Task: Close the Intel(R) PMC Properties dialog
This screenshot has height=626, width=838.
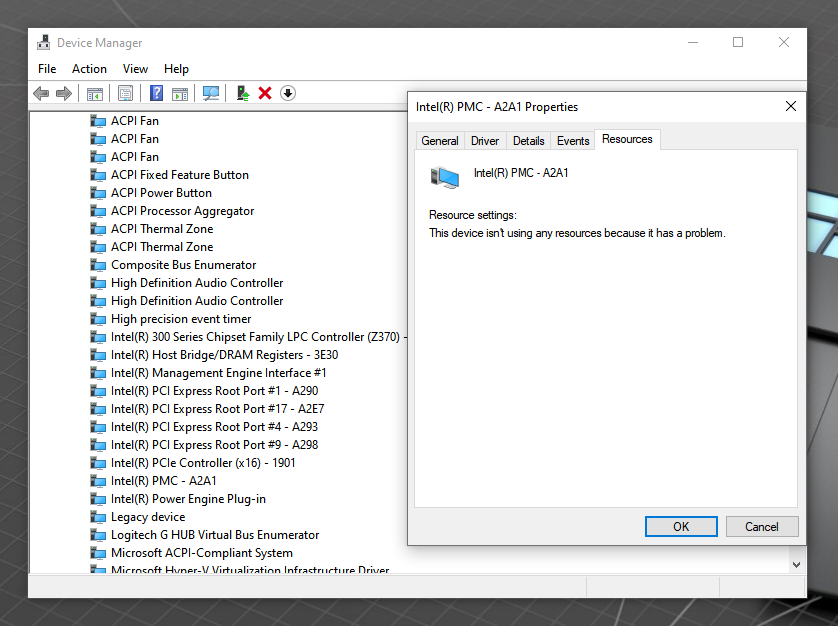Action: coord(791,106)
